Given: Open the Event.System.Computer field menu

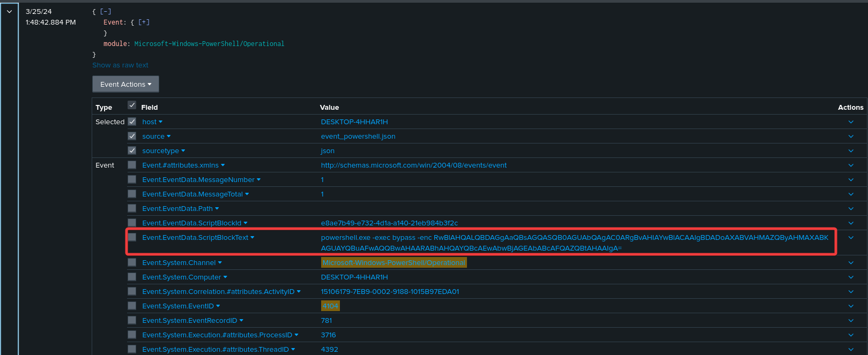Looking at the screenshot, I should tap(184, 277).
